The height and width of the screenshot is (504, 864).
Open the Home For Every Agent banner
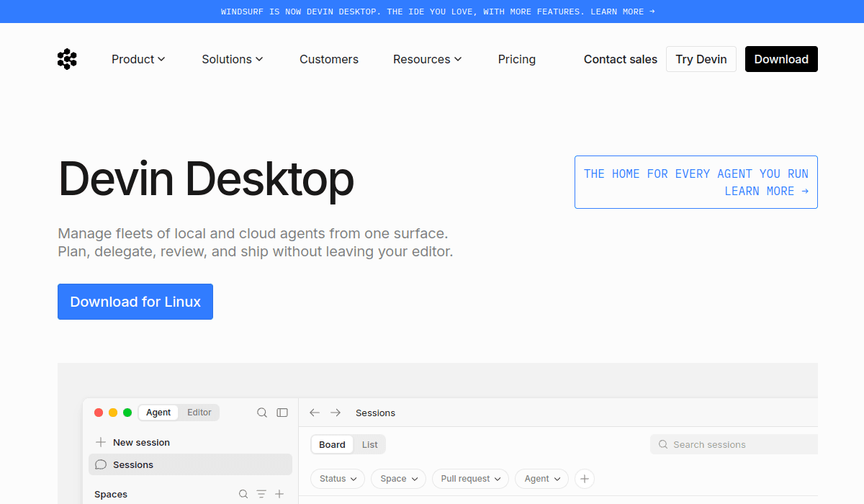[x=696, y=182]
